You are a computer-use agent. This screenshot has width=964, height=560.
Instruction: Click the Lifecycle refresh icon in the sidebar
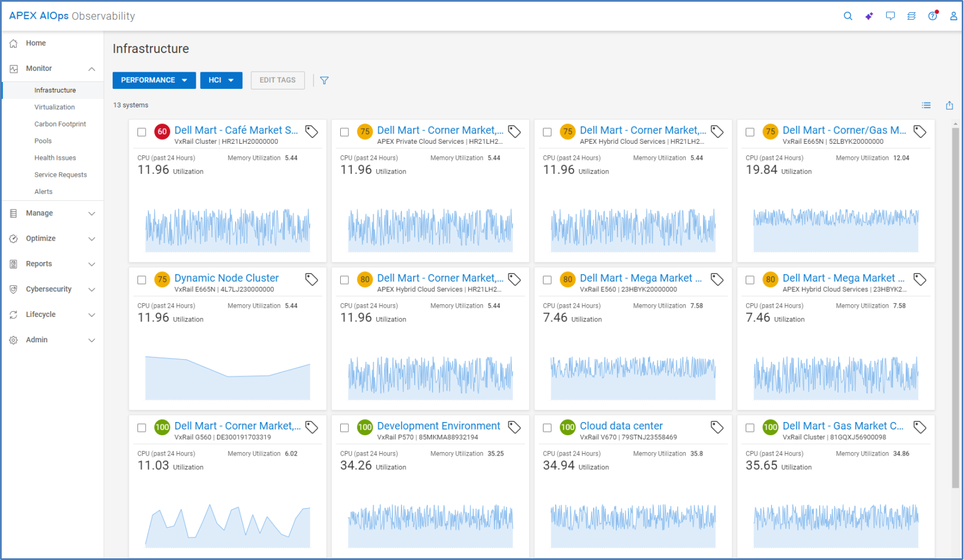pyautogui.click(x=14, y=315)
